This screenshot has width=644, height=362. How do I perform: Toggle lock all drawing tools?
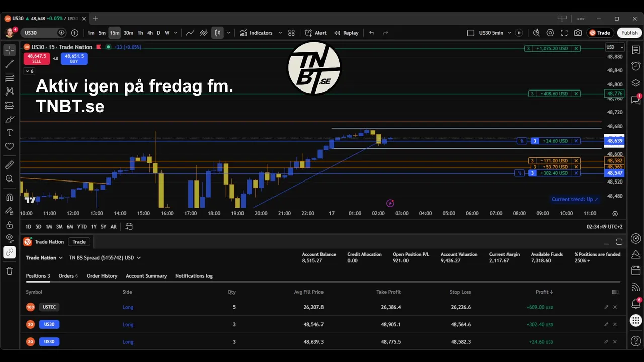point(9,225)
